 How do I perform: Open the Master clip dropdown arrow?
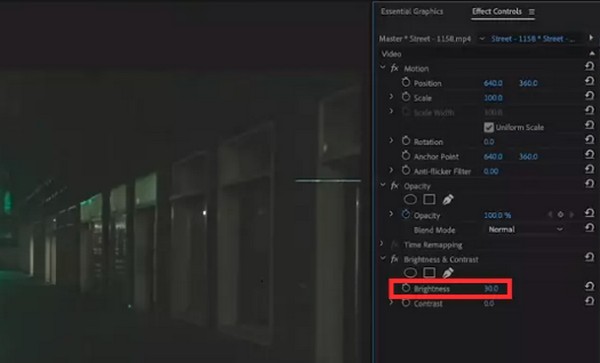(482, 39)
